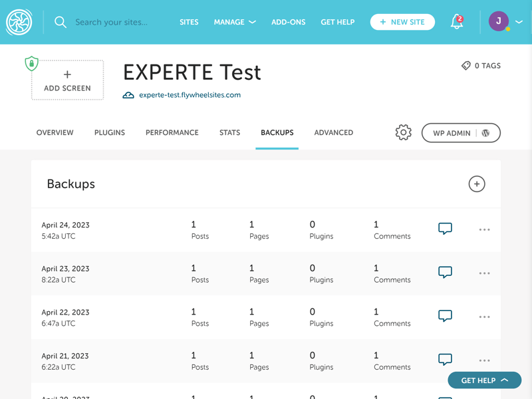Click the search magnifier icon

tap(61, 22)
